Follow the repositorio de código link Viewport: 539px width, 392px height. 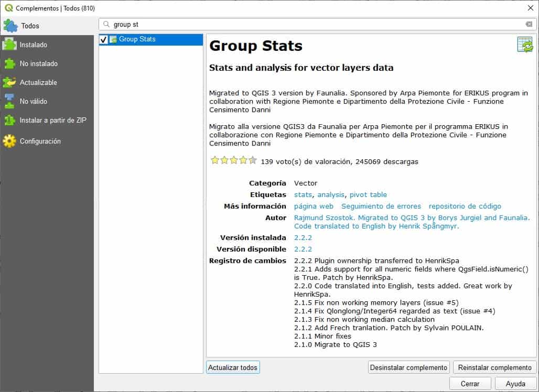click(465, 206)
